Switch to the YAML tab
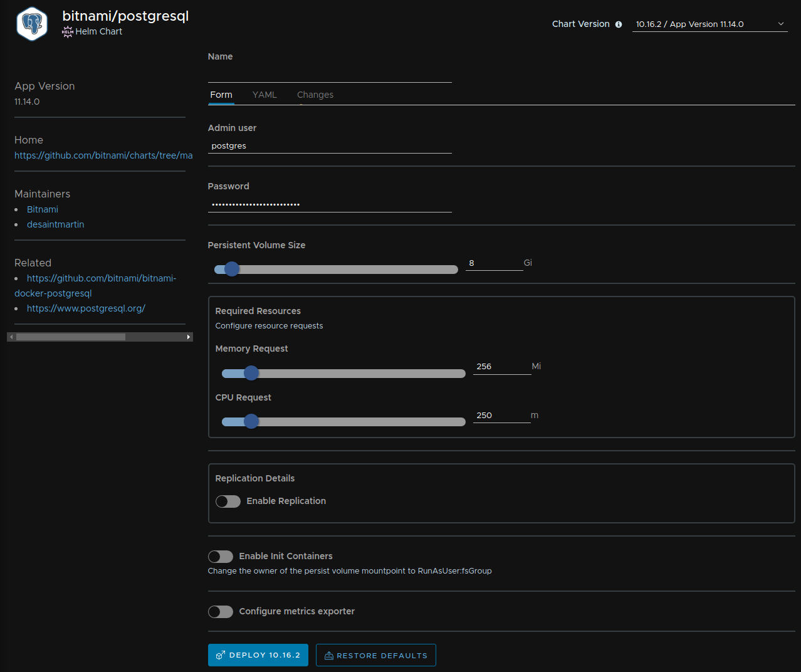The image size is (801, 672). coord(264,95)
